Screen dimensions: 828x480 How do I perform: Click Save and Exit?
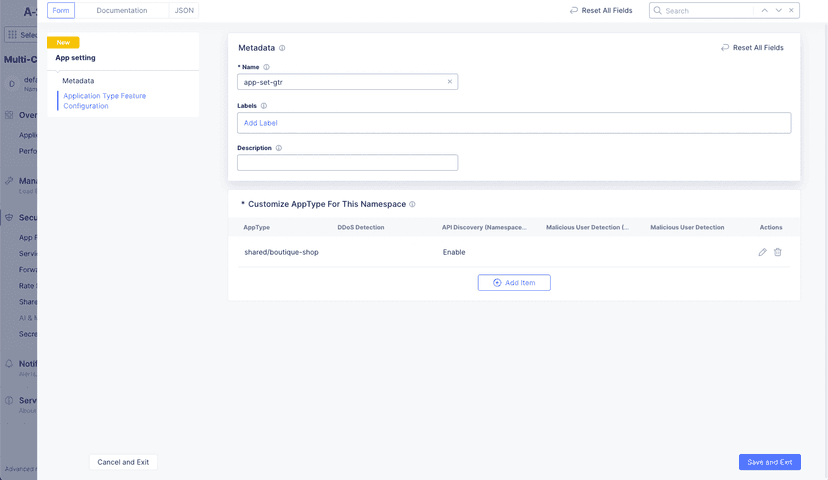(769, 462)
